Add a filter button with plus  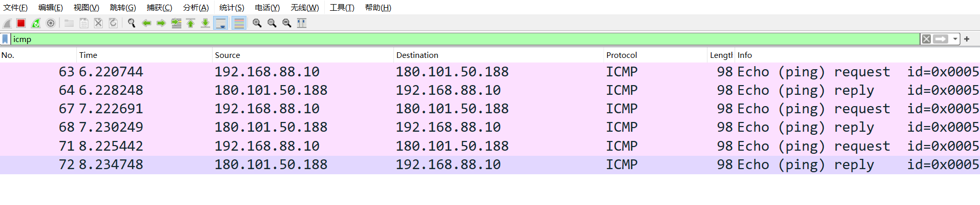click(x=967, y=39)
